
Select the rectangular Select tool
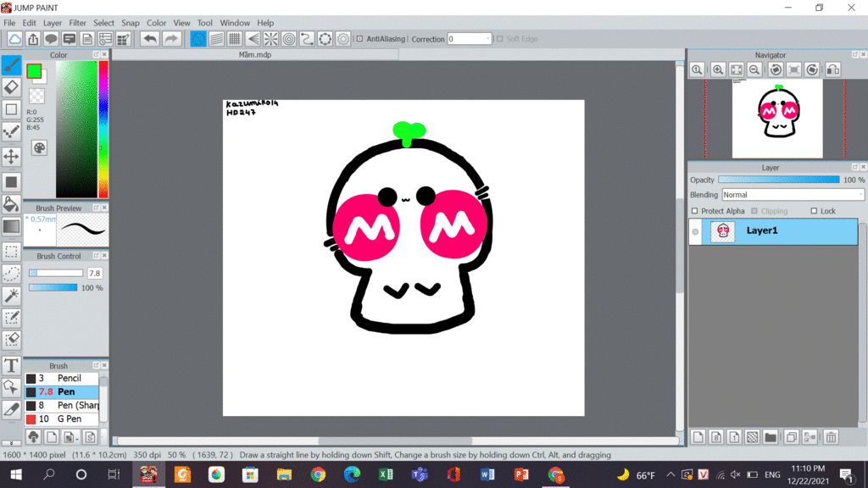(12, 252)
